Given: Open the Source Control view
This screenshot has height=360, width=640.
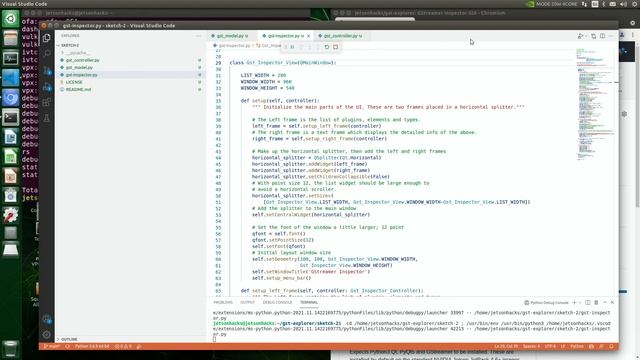Looking at the screenshot, I should tap(47, 70).
